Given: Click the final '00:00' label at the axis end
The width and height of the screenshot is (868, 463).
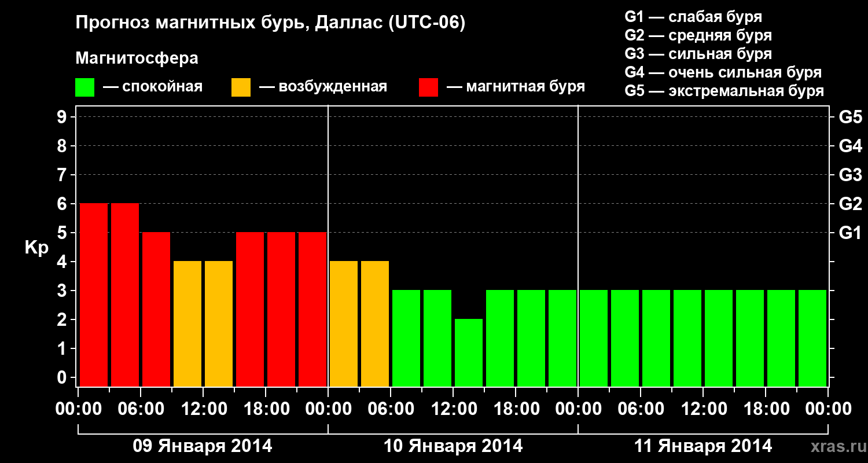Looking at the screenshot, I should (x=828, y=409).
